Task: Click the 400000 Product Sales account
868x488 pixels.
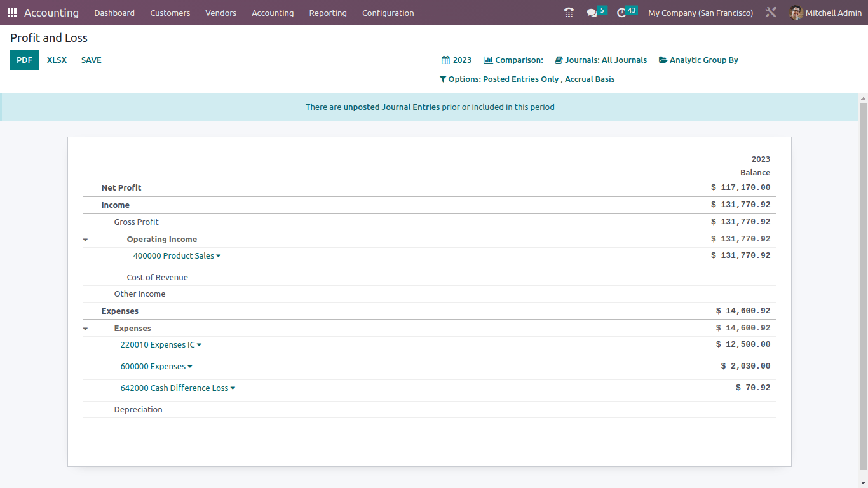Action: pyautogui.click(x=173, y=256)
